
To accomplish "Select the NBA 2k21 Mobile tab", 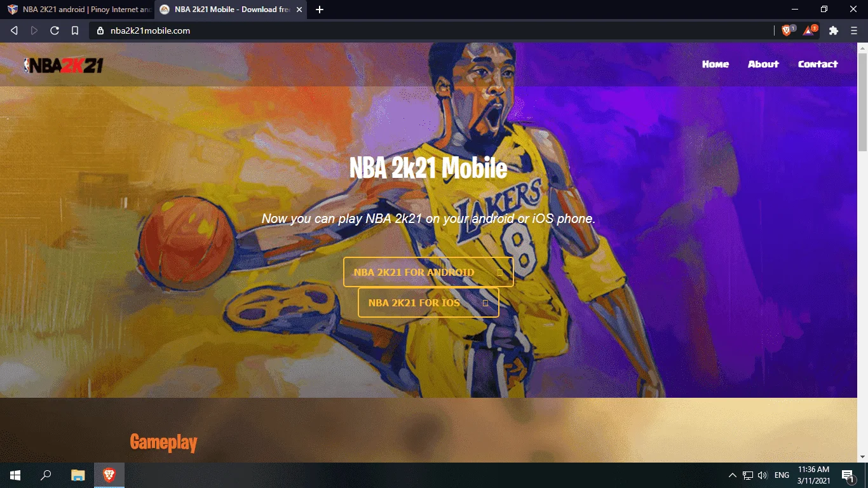I will click(x=230, y=10).
